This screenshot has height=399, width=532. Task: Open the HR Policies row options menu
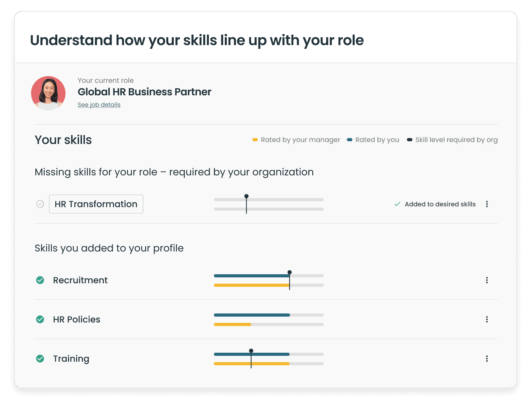click(x=487, y=319)
